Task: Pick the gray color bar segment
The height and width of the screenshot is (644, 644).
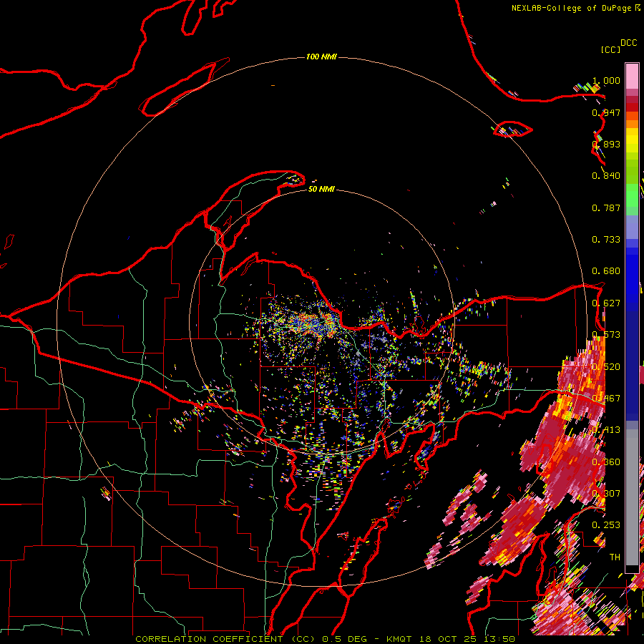Action: point(632,497)
